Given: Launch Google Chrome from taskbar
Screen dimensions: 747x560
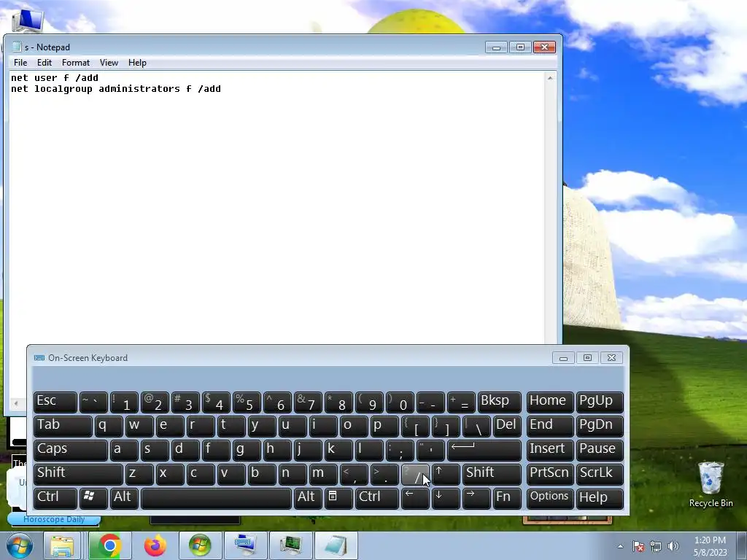Looking at the screenshot, I should click(x=109, y=545).
